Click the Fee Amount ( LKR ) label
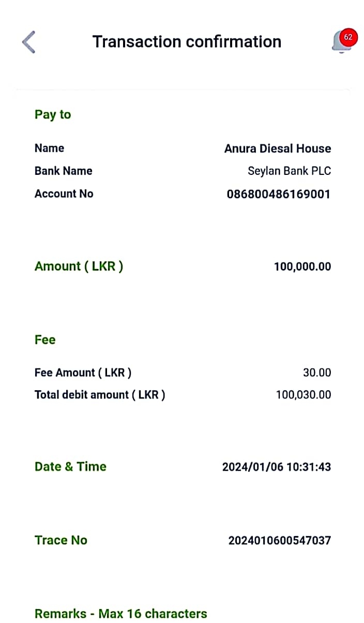 pyautogui.click(x=83, y=373)
